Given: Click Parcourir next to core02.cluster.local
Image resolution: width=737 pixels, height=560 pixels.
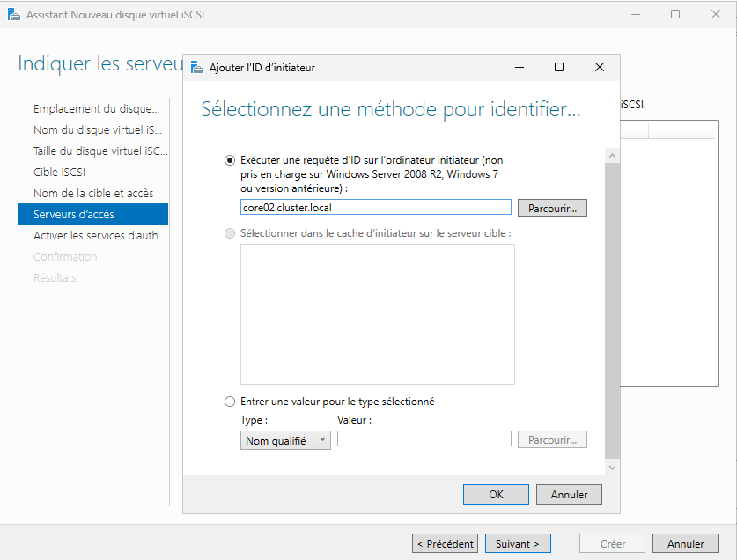Looking at the screenshot, I should tap(552, 209).
